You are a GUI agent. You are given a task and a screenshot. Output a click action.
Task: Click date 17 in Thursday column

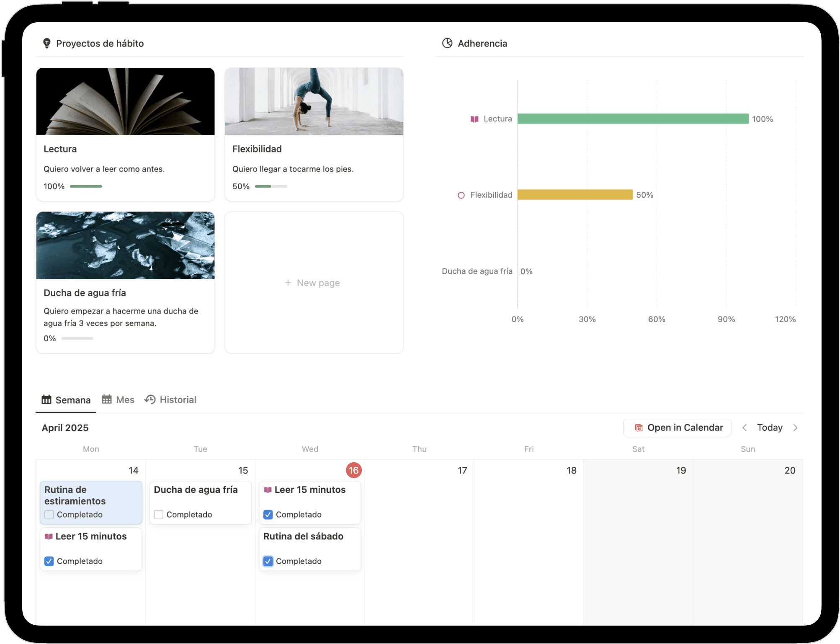[x=462, y=471]
